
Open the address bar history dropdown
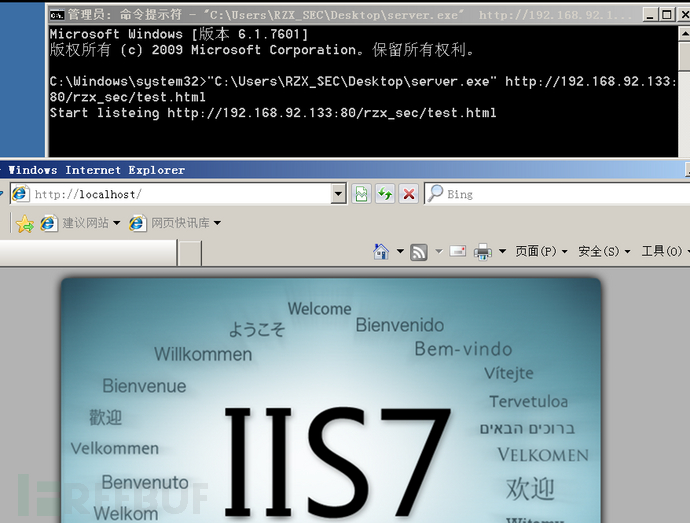338,194
